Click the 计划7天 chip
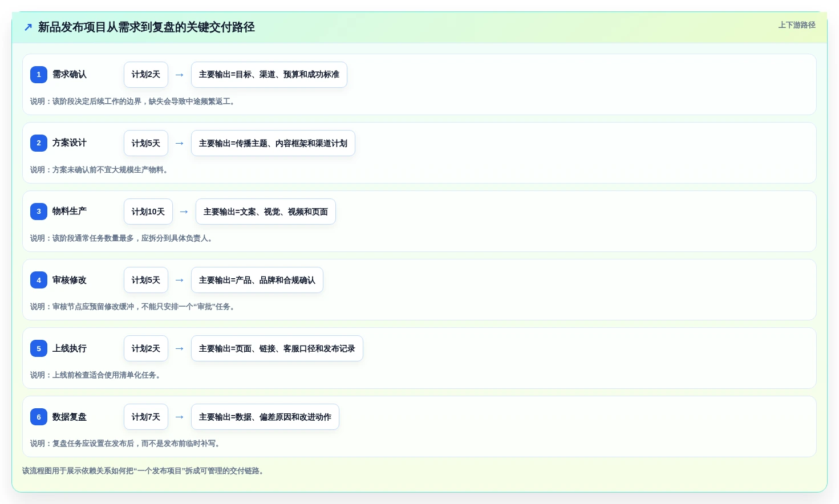The width and height of the screenshot is (839, 504). [146, 417]
